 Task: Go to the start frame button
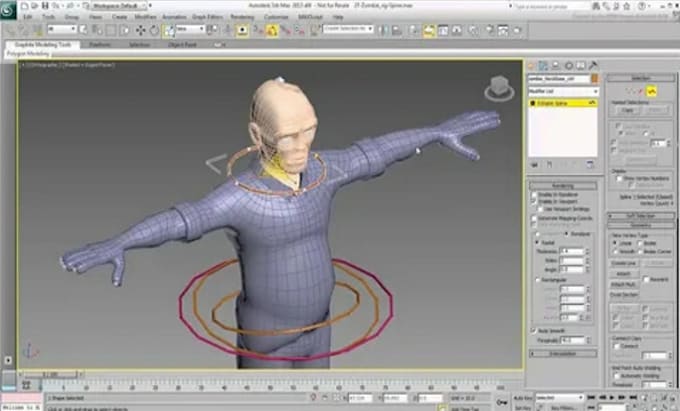[x=590, y=397]
